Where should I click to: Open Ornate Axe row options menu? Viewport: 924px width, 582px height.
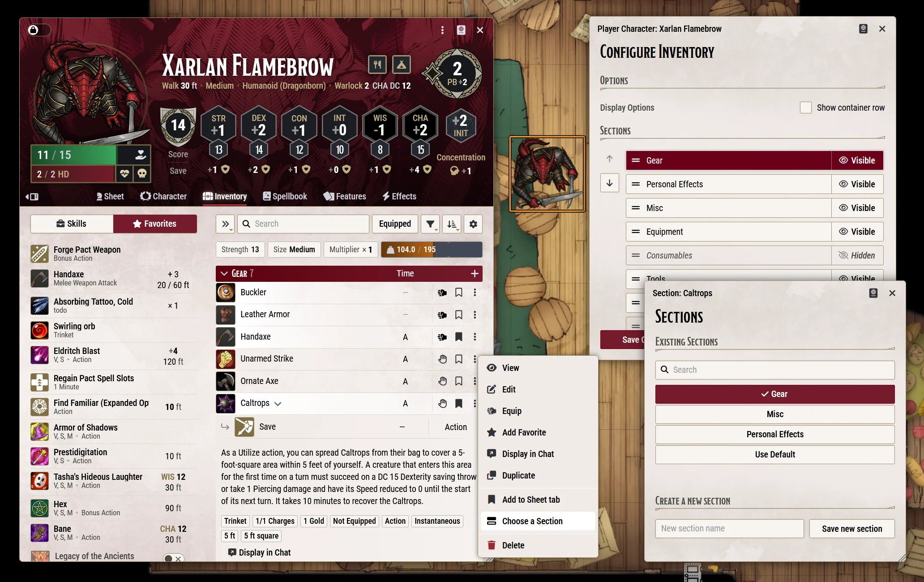coord(475,381)
